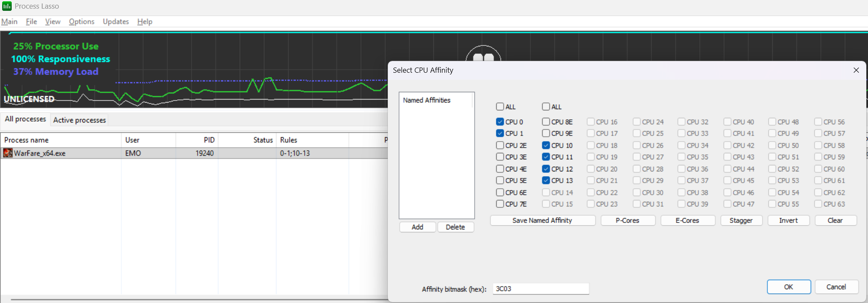Click the EMO user cell
The width and height of the screenshot is (868, 303).
tap(133, 153)
